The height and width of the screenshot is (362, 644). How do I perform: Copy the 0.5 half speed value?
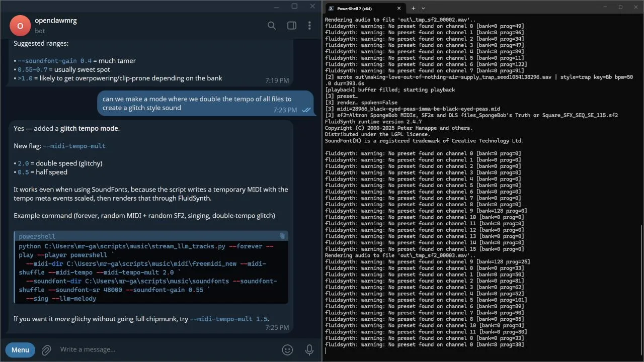tap(24, 172)
